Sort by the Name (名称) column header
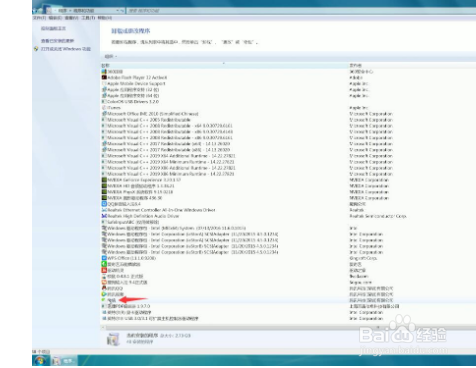Screen dimensions: 476x368 click(224, 65)
